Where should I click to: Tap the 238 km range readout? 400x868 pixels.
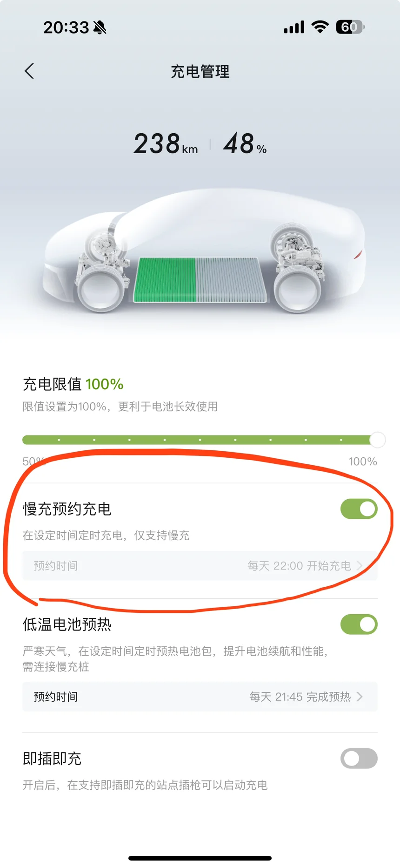(x=166, y=144)
